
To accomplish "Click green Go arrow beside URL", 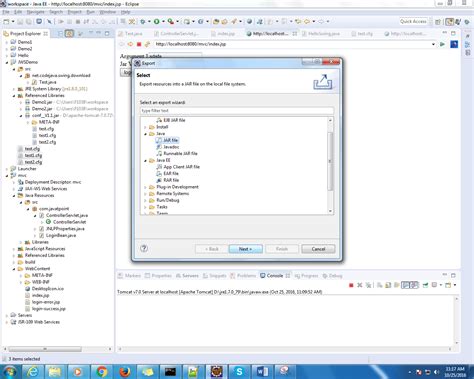I will click(442, 44).
